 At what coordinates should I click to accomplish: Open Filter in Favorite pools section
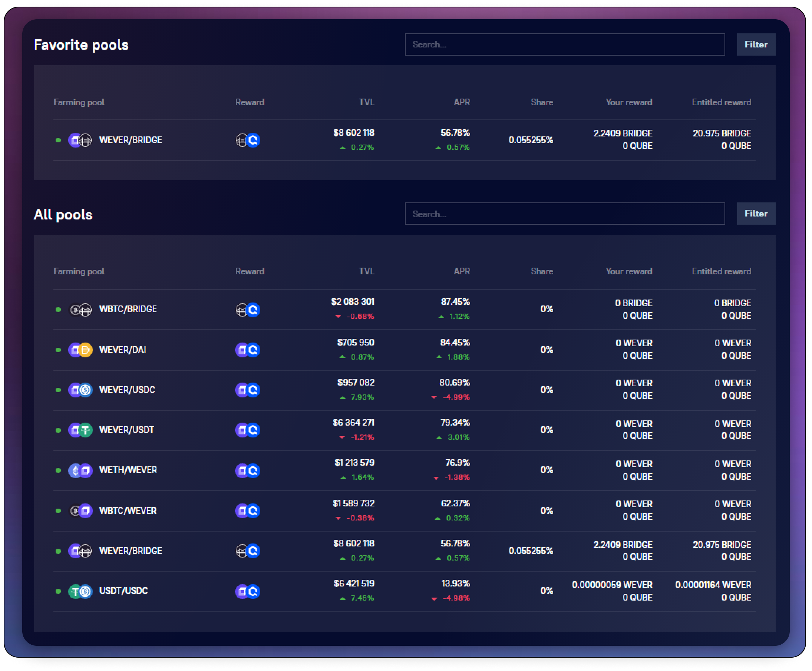pyautogui.click(x=756, y=44)
